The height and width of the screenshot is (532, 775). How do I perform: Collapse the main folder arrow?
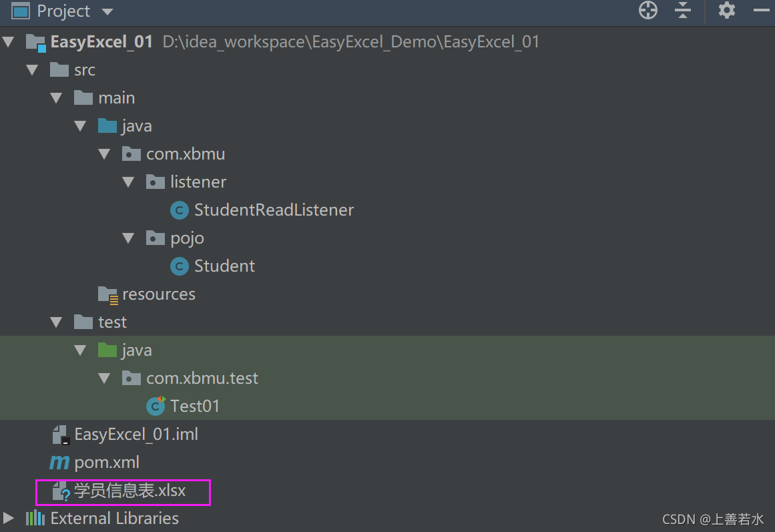point(56,98)
